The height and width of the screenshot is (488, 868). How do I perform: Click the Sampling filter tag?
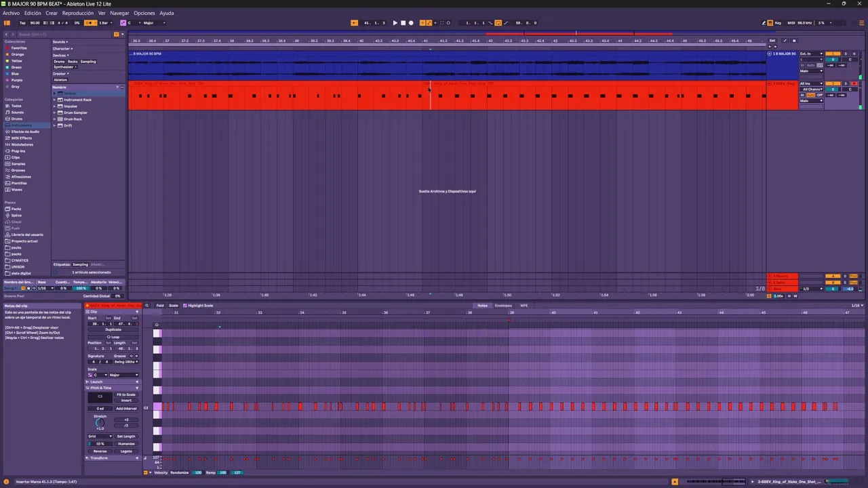88,62
